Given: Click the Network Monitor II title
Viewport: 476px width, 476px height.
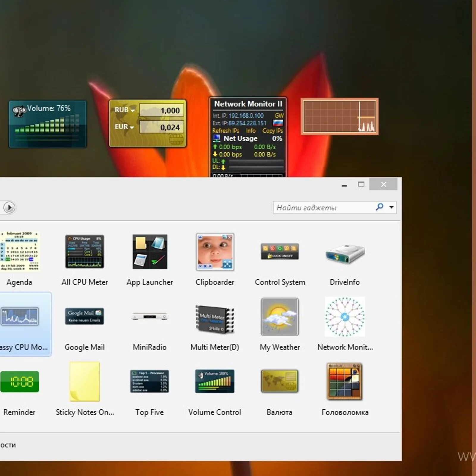Looking at the screenshot, I should (x=248, y=104).
